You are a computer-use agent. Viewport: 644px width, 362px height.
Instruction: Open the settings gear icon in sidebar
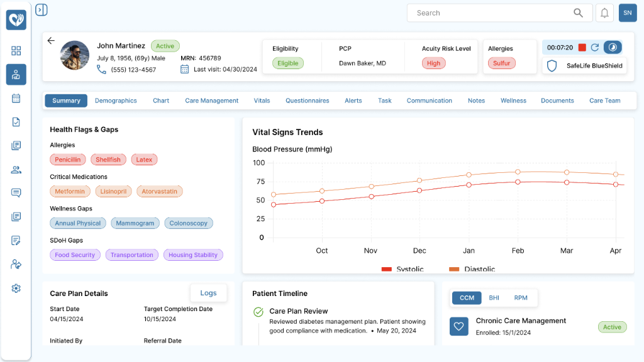pos(16,288)
